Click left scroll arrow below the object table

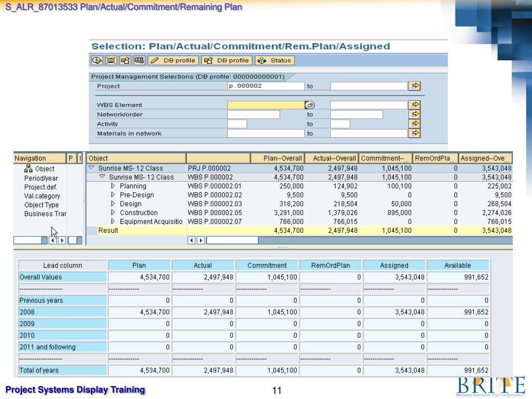click(x=191, y=241)
